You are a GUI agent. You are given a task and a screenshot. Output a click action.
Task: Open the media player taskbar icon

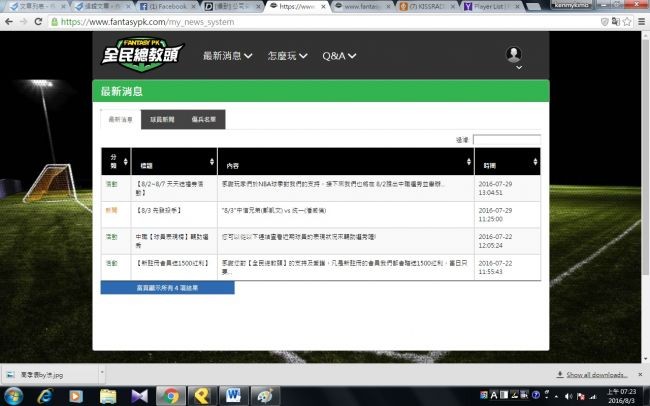pos(76,396)
